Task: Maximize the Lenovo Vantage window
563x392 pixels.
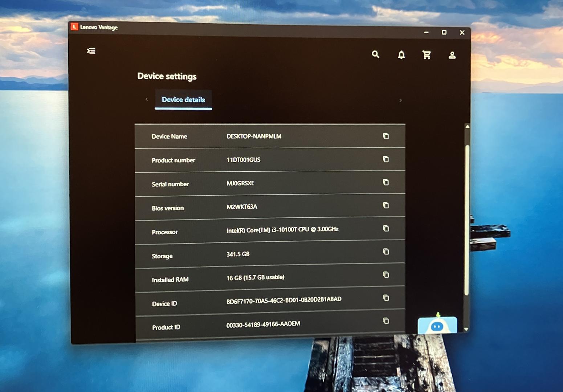Action: pyautogui.click(x=444, y=32)
